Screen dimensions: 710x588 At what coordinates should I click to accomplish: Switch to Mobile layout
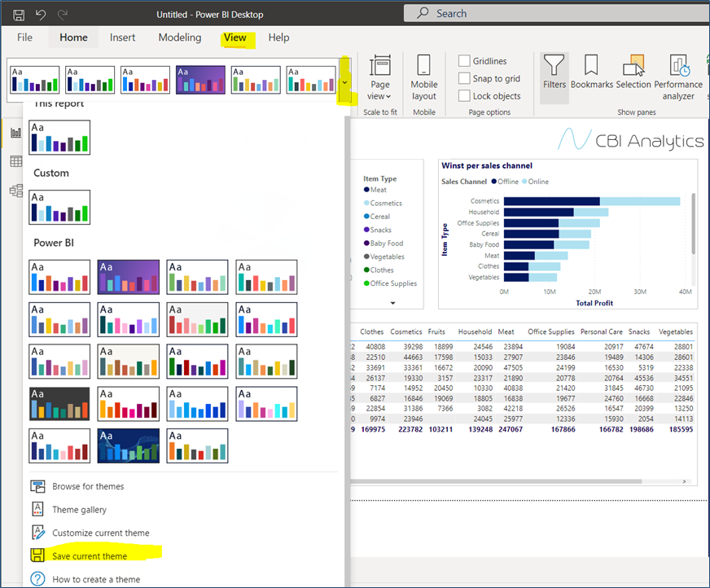[x=424, y=78]
